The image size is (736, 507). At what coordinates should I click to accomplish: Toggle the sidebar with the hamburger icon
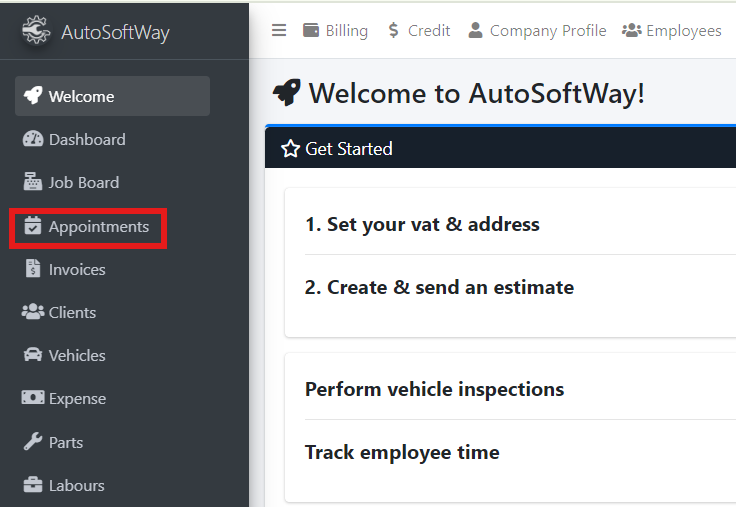(x=279, y=30)
